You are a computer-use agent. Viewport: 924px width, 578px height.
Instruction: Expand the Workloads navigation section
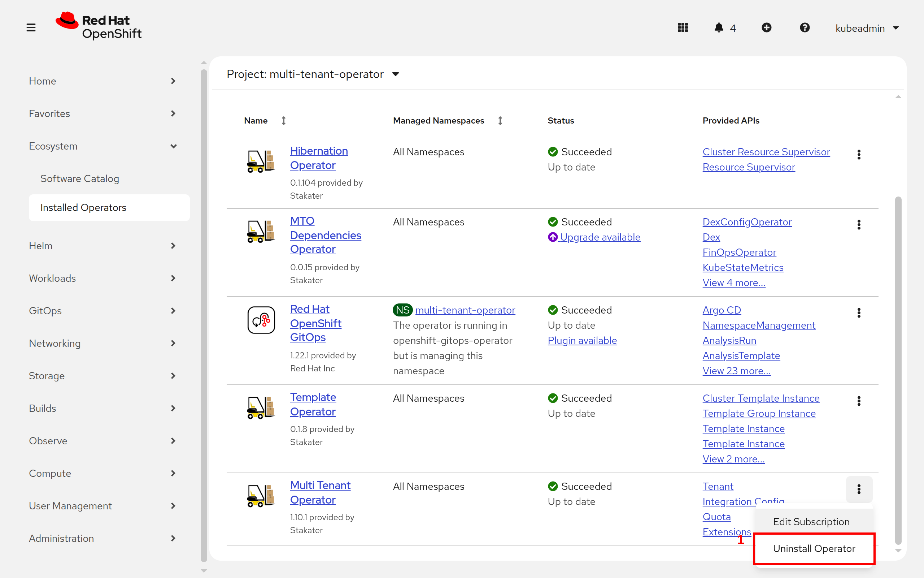coord(103,278)
